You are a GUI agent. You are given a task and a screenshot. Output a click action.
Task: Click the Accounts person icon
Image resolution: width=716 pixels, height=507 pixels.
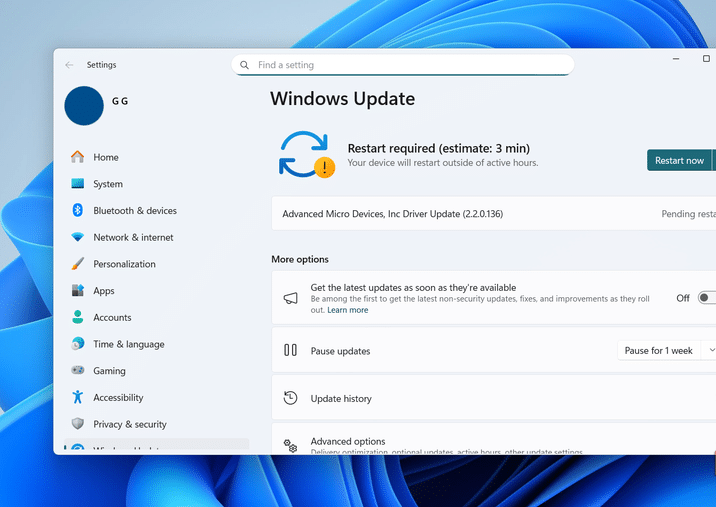[78, 317]
